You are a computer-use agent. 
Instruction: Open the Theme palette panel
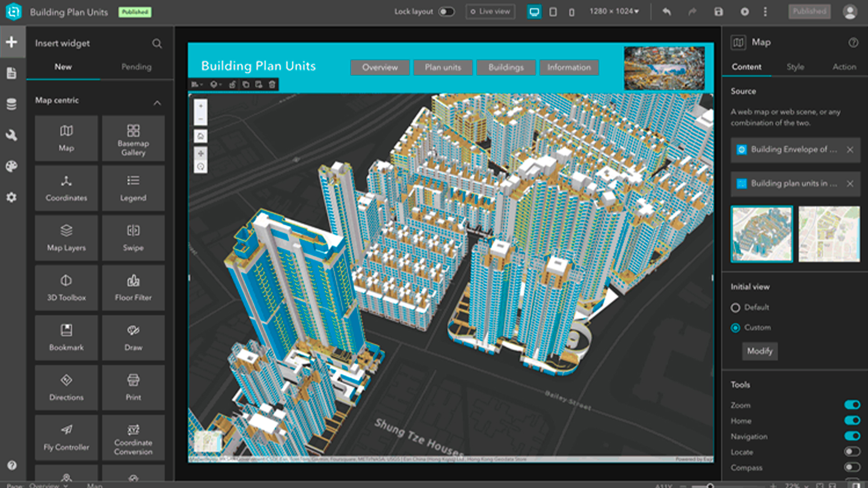(x=12, y=166)
